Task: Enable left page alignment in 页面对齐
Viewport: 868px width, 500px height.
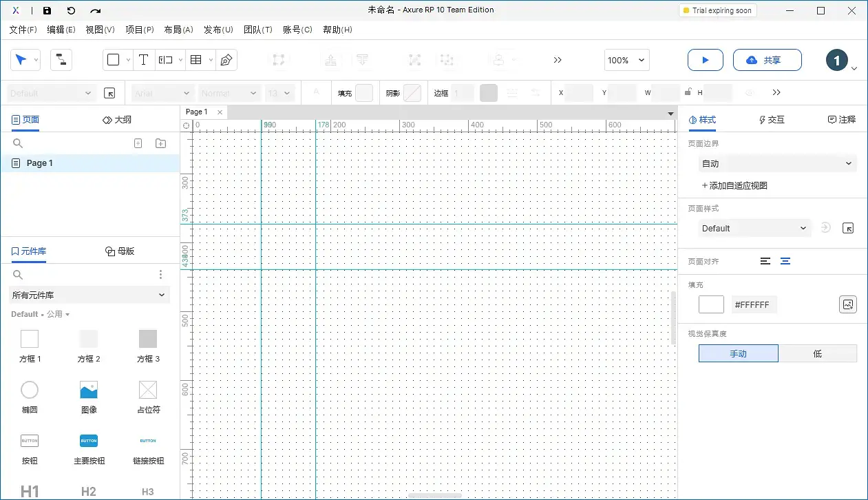Action: (765, 261)
